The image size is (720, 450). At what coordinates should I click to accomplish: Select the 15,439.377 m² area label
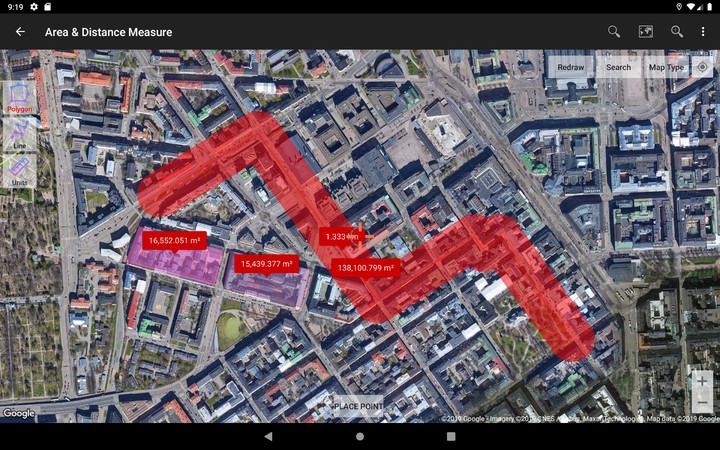point(267,263)
